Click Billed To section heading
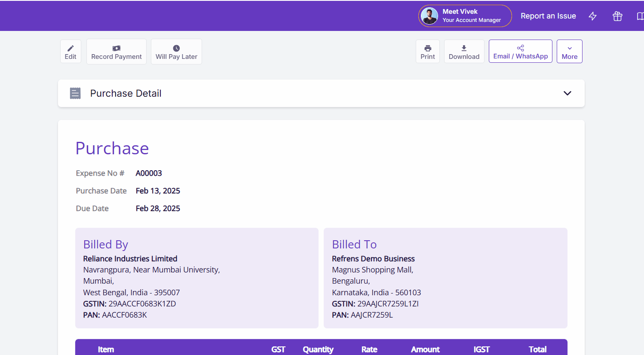This screenshot has width=644, height=355. tap(354, 245)
